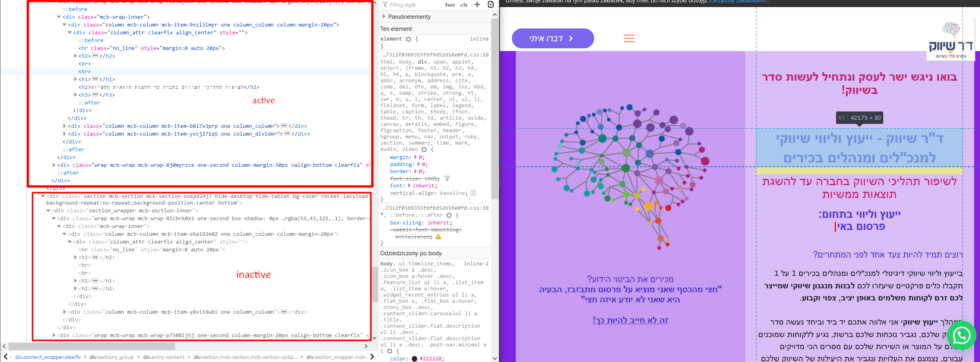This screenshot has height=362, width=980.
Task: Click the box-sizing: inherit declaration
Action: tap(421, 222)
